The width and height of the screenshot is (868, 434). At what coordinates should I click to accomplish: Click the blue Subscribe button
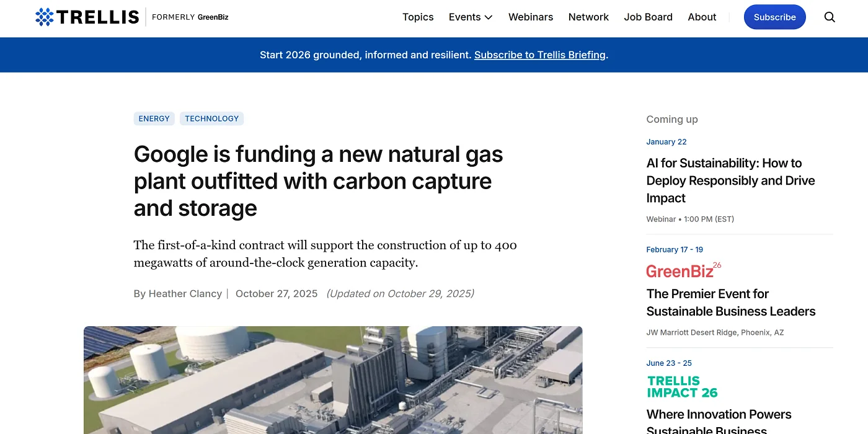[x=774, y=17]
